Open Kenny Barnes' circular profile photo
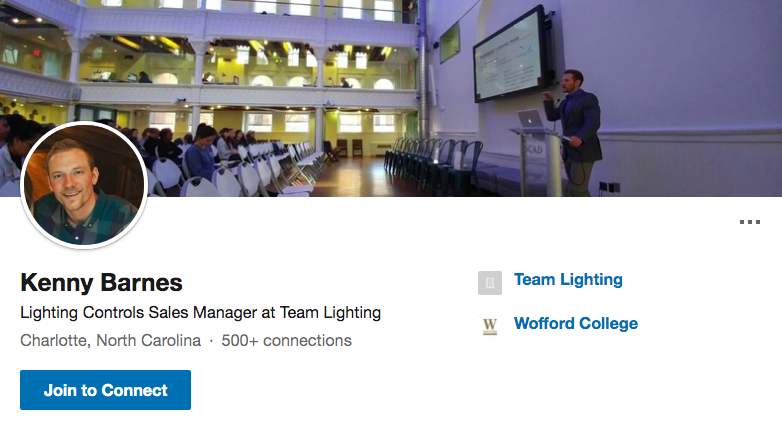 tap(84, 185)
